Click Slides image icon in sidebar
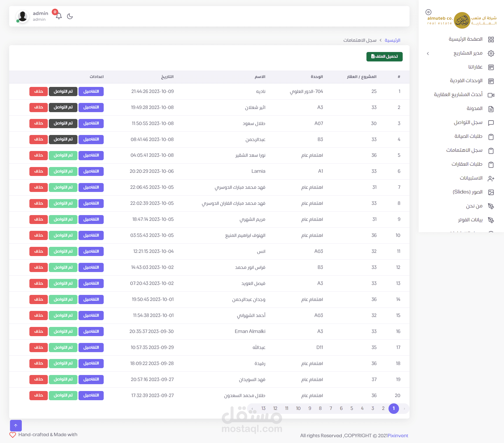Image resolution: width=504 pixels, height=443 pixels. (491, 192)
